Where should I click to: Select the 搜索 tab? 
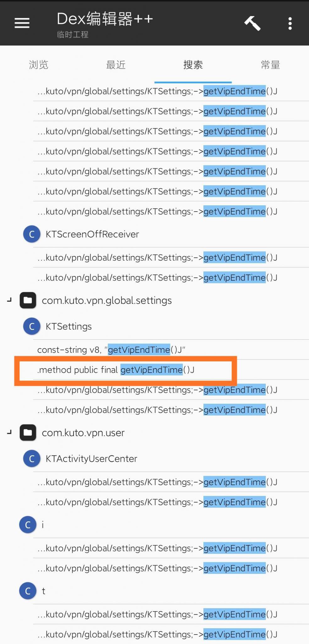tap(193, 65)
